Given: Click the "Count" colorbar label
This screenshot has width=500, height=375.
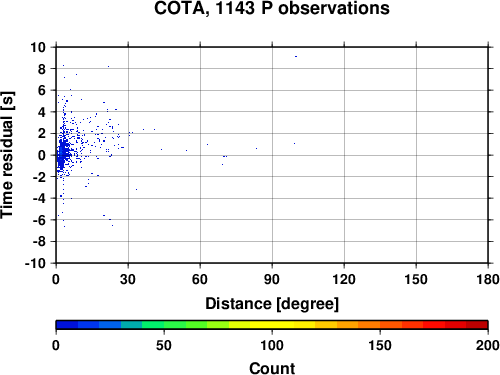Looking at the screenshot, I should [272, 368].
